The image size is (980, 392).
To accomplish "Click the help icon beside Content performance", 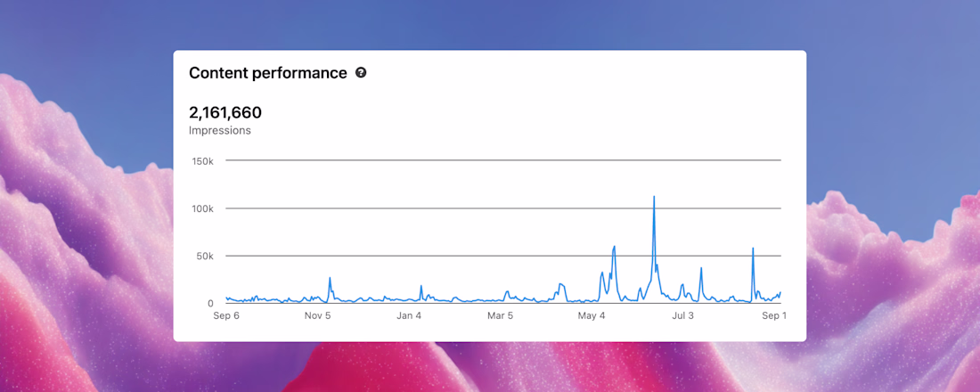I will pyautogui.click(x=361, y=73).
